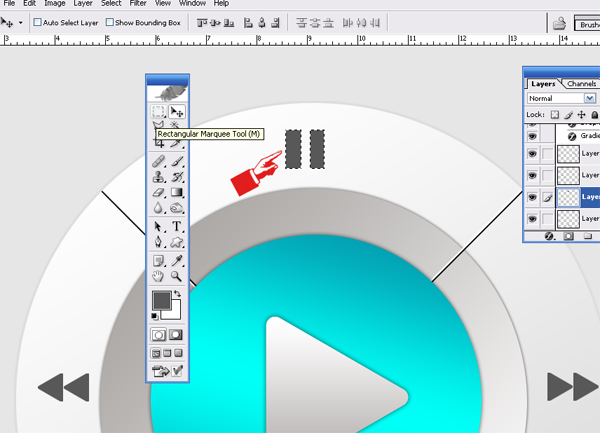This screenshot has width=600, height=433.
Task: Select the Brush tool
Action: 177,161
